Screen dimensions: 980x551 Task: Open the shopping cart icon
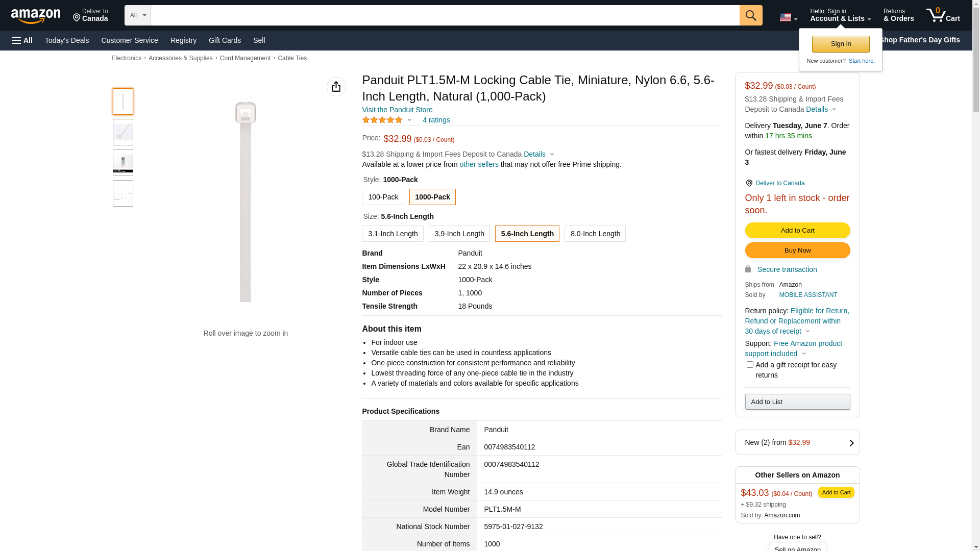tap(942, 15)
